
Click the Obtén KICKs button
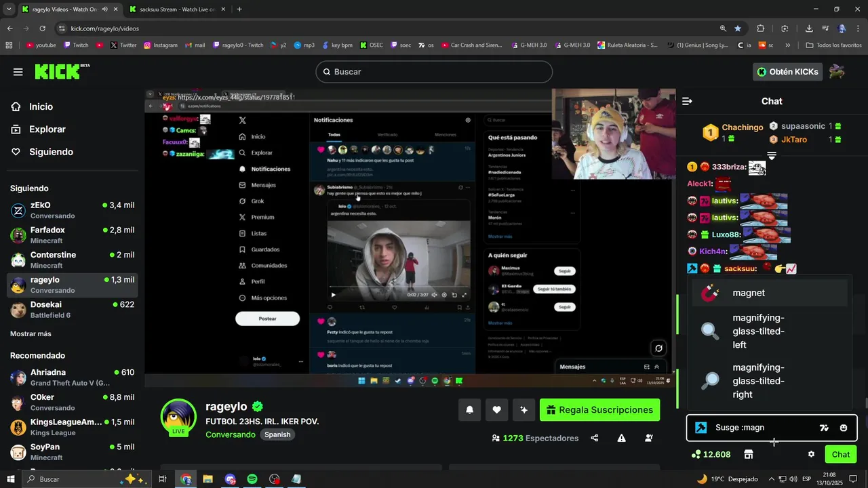click(787, 72)
